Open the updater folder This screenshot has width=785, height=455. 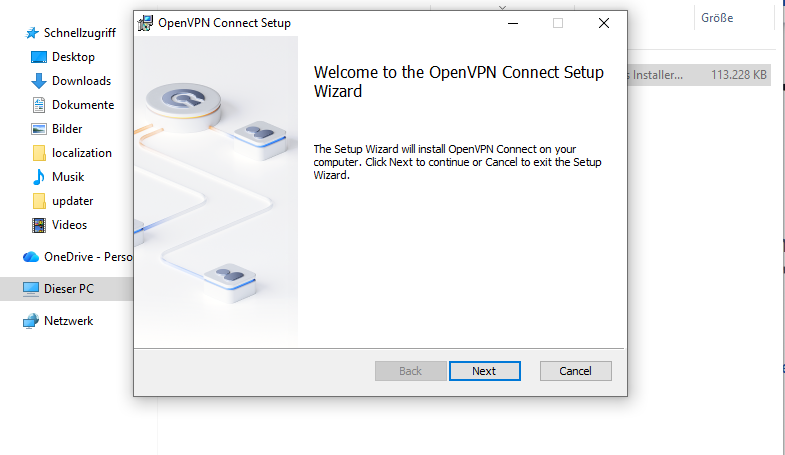click(72, 201)
